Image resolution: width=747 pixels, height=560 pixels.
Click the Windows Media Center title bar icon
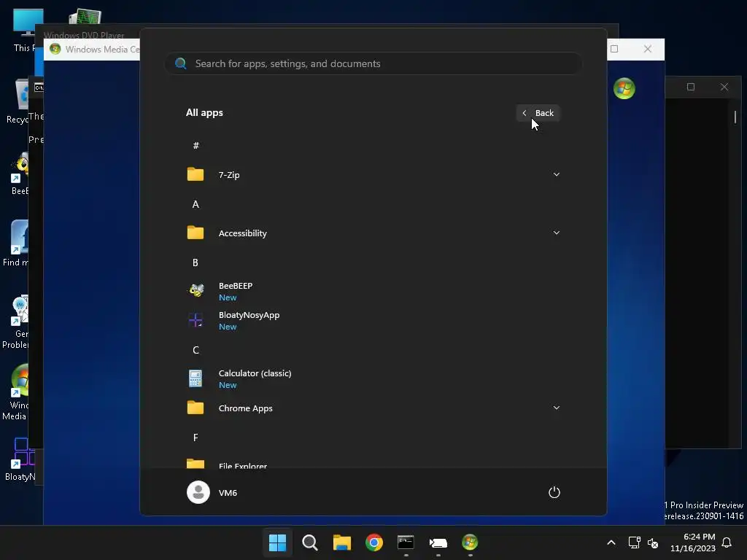(55, 49)
